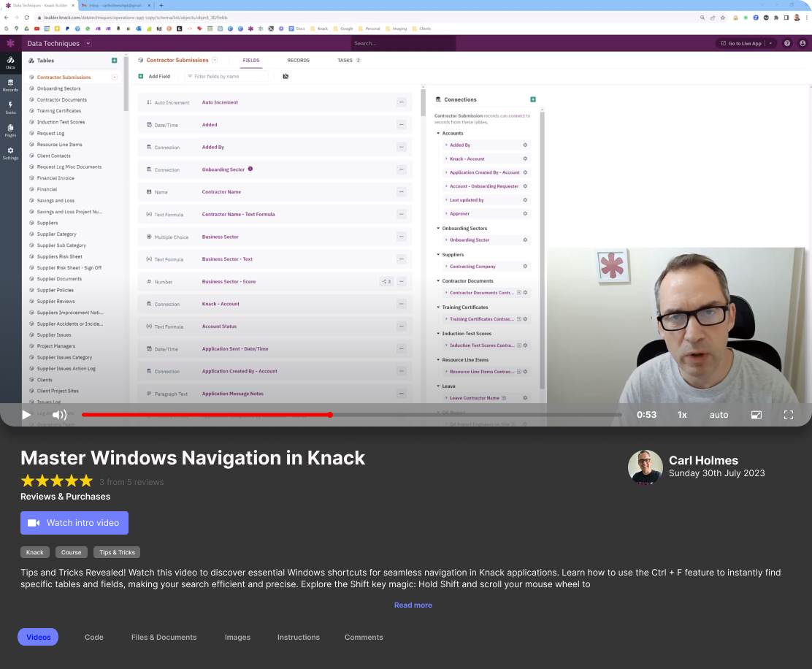
Task: Click Go to Live App button
Action: click(x=740, y=44)
